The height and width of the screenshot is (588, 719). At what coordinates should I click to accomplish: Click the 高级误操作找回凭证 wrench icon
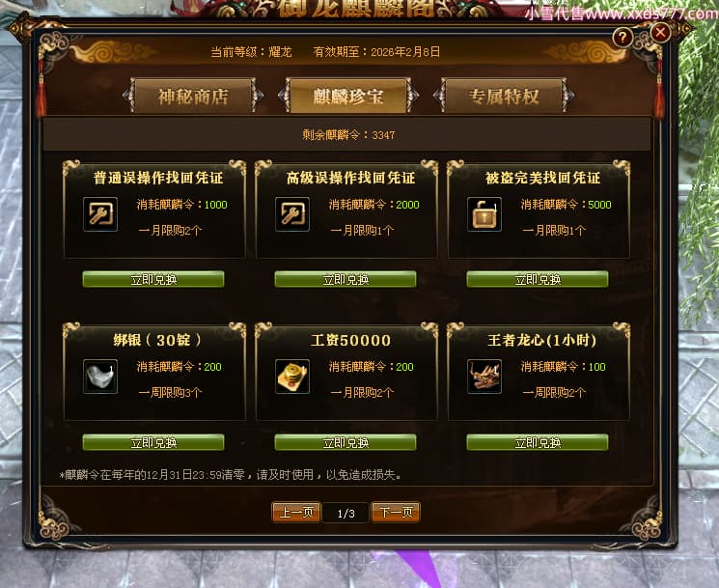(x=292, y=214)
